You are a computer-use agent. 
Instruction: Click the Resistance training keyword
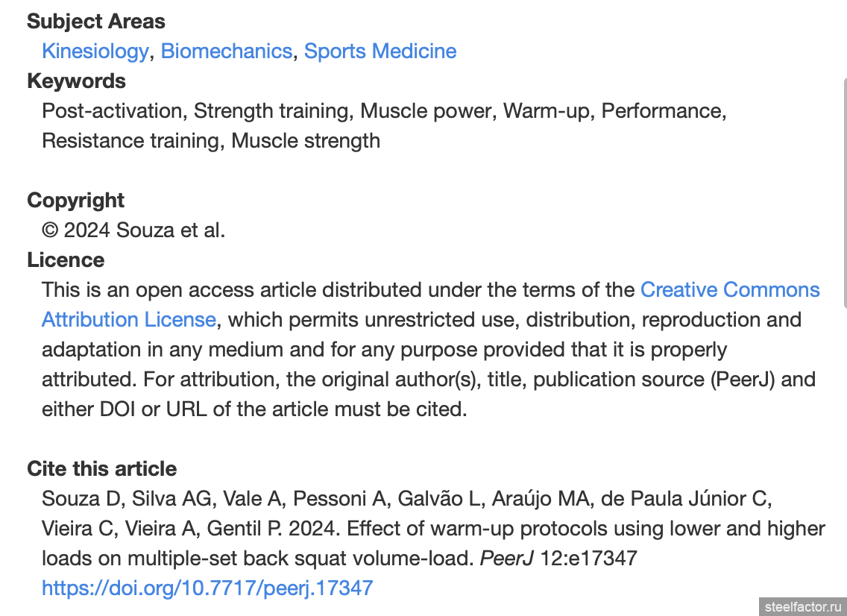pos(130,140)
